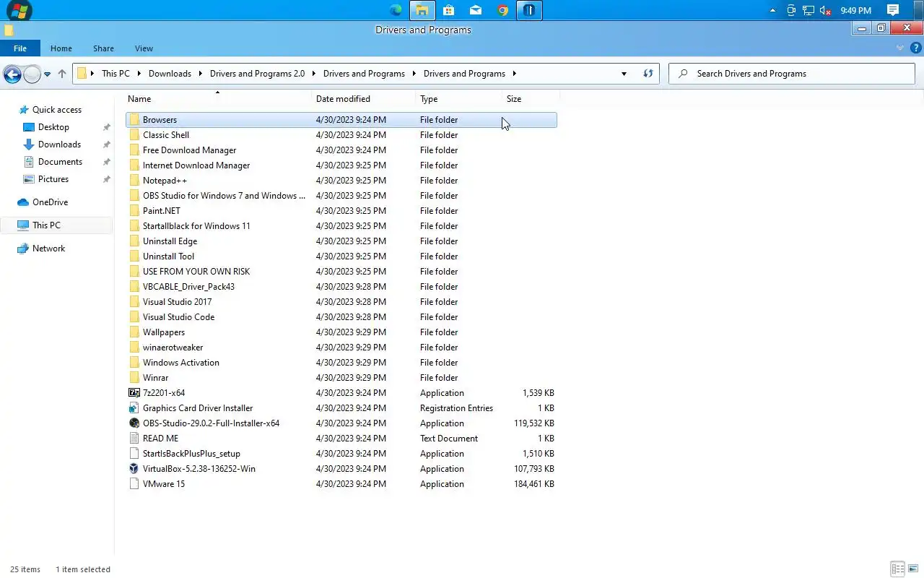The height and width of the screenshot is (578, 924).
Task: Open Documents in navigation pane
Action: [60, 162]
